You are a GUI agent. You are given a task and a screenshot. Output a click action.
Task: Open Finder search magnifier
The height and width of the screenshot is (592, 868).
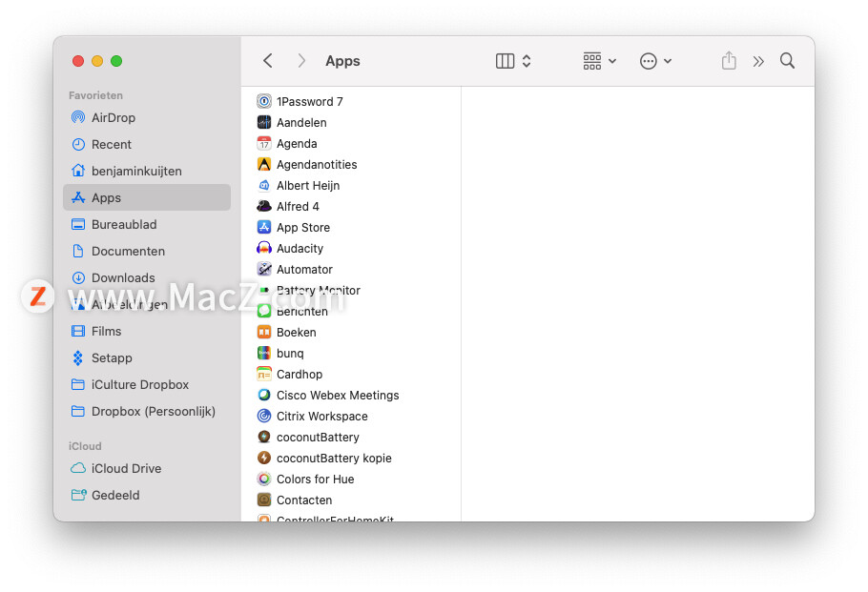pyautogui.click(x=787, y=61)
